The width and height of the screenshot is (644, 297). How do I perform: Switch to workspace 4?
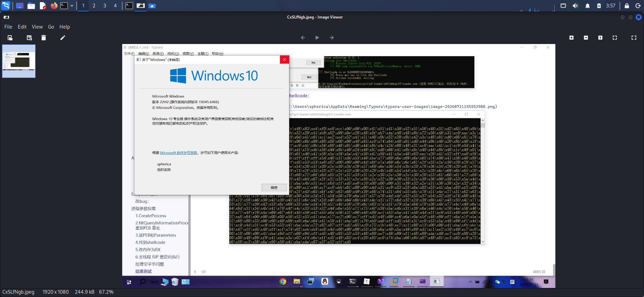coord(115,6)
